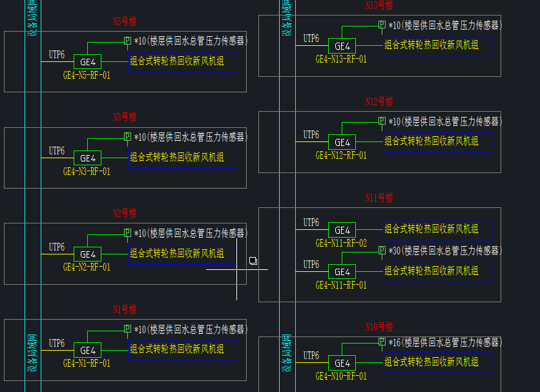Click the 组合式转轮热回收新风机组 text in N1号楼
Viewport: 540px width, 392px height.
point(177,349)
